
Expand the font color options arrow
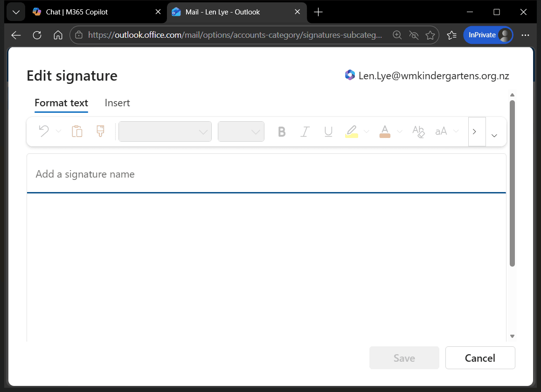point(400,131)
